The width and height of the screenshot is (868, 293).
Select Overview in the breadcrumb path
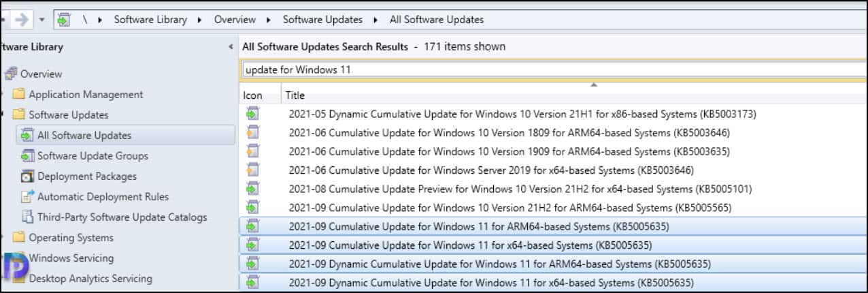click(235, 20)
